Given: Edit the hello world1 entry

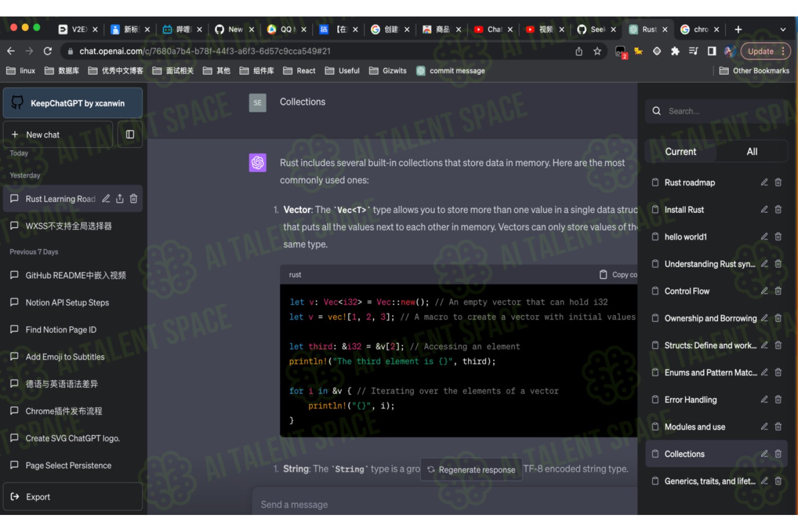Looking at the screenshot, I should point(764,237).
